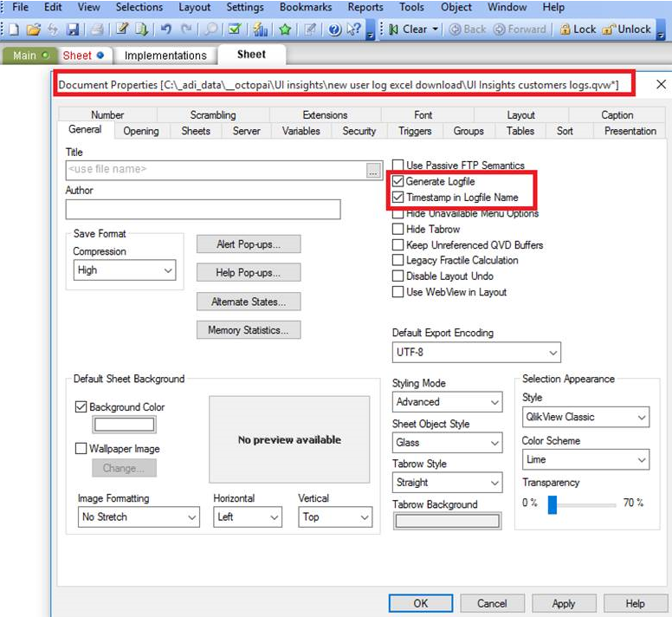Click the green star bookmark icon
The height and width of the screenshot is (617, 672).
284,29
